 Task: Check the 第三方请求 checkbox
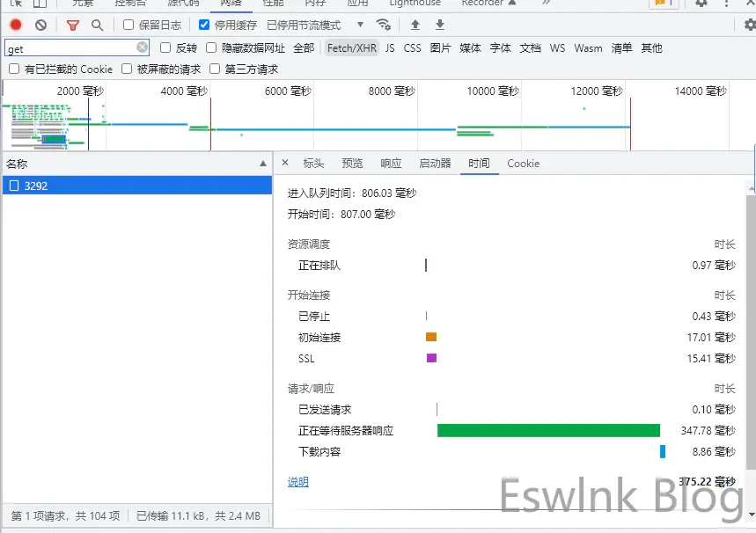click(x=215, y=69)
